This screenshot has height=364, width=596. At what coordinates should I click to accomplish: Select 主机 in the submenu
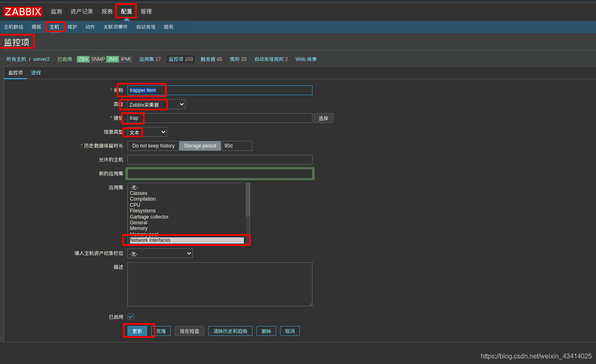pos(54,27)
